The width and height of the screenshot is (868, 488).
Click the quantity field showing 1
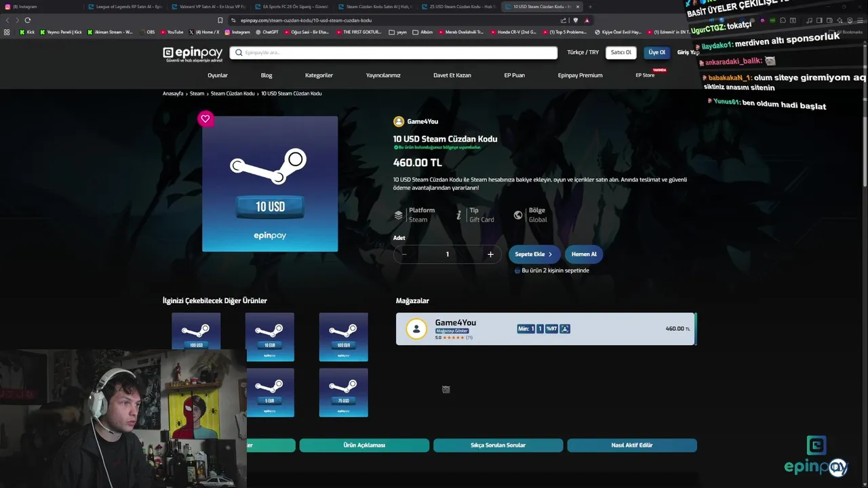pyautogui.click(x=448, y=254)
